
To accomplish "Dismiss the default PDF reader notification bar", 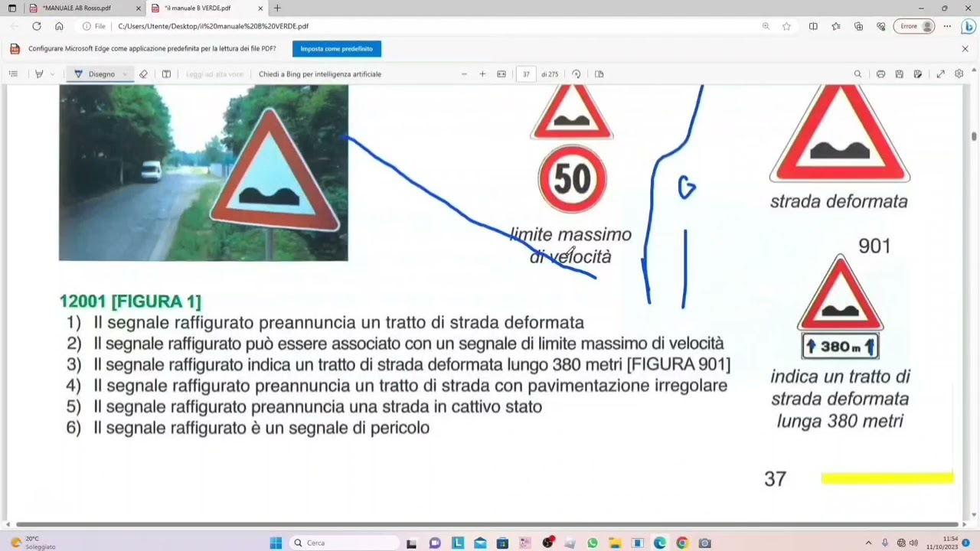I will [965, 49].
